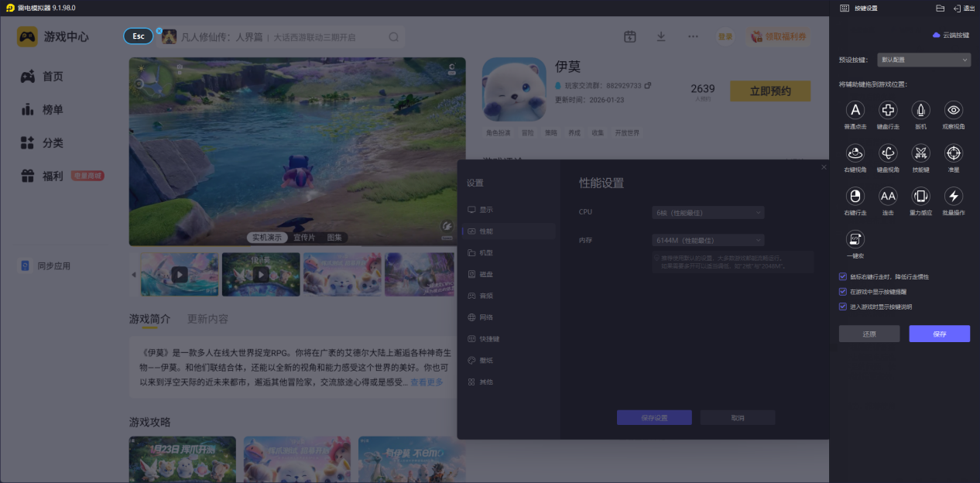Go to 福利 in sidebar

tap(53, 176)
